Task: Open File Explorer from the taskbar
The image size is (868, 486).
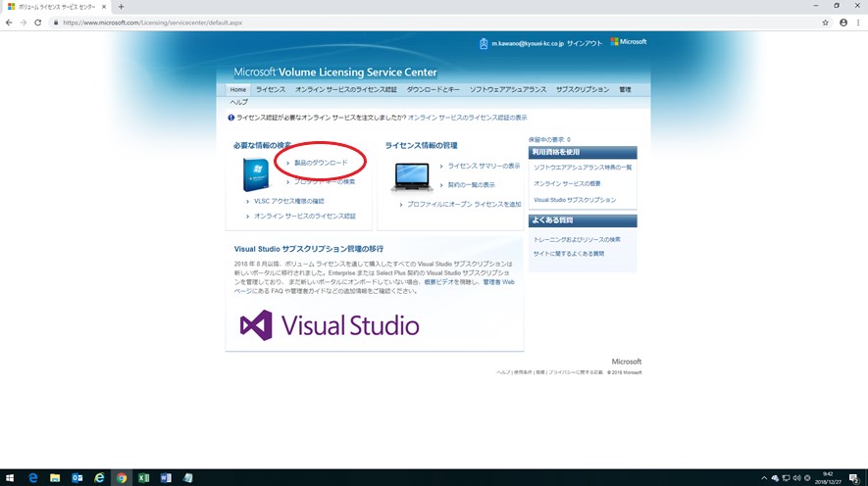Action: coord(55,478)
